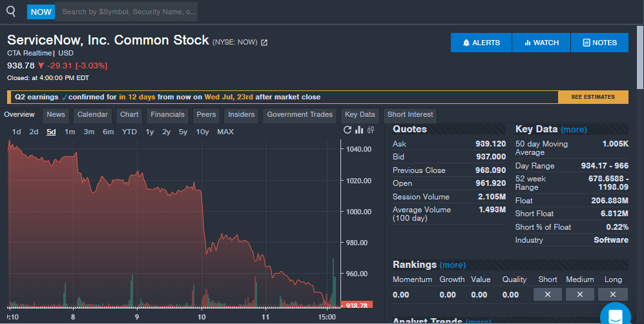Click the Bid value 937.000

point(491,157)
